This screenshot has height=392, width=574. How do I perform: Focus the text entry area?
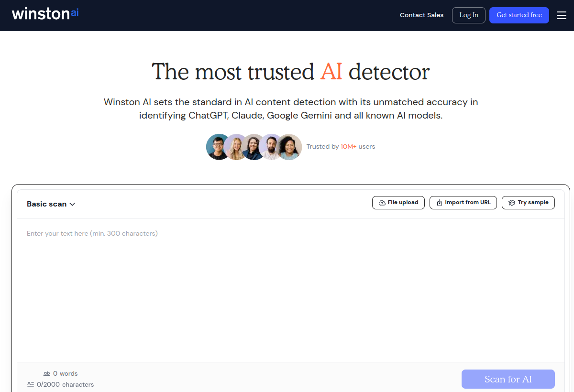pos(291,290)
